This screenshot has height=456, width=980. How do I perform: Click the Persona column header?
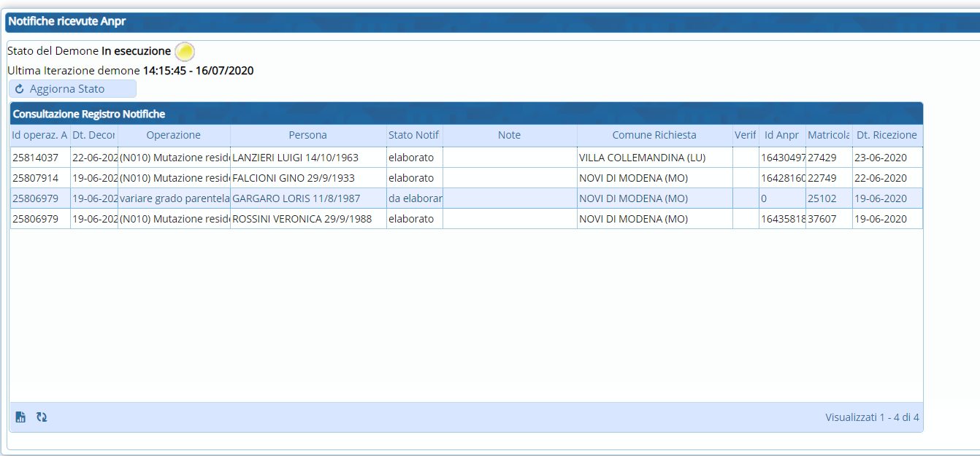307,135
